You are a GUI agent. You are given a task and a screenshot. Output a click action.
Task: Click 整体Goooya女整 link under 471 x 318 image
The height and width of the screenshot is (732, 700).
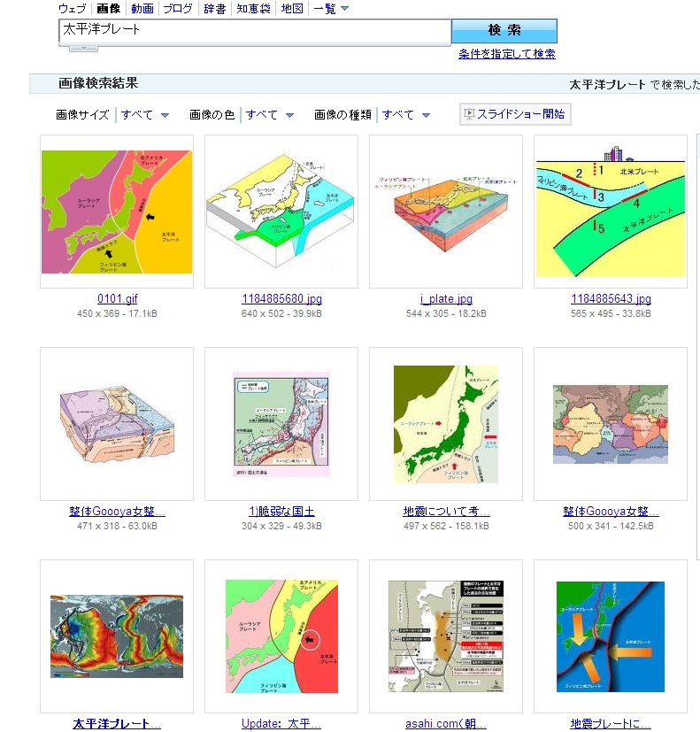coord(117,512)
